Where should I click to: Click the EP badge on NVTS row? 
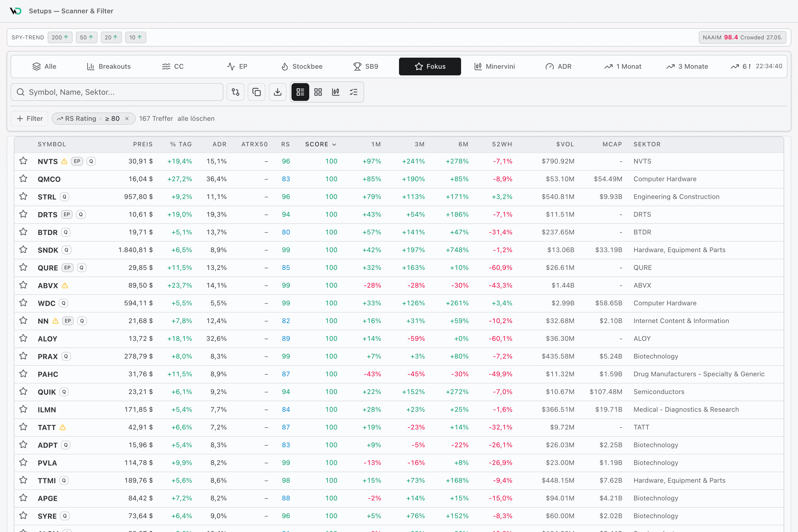click(77, 161)
